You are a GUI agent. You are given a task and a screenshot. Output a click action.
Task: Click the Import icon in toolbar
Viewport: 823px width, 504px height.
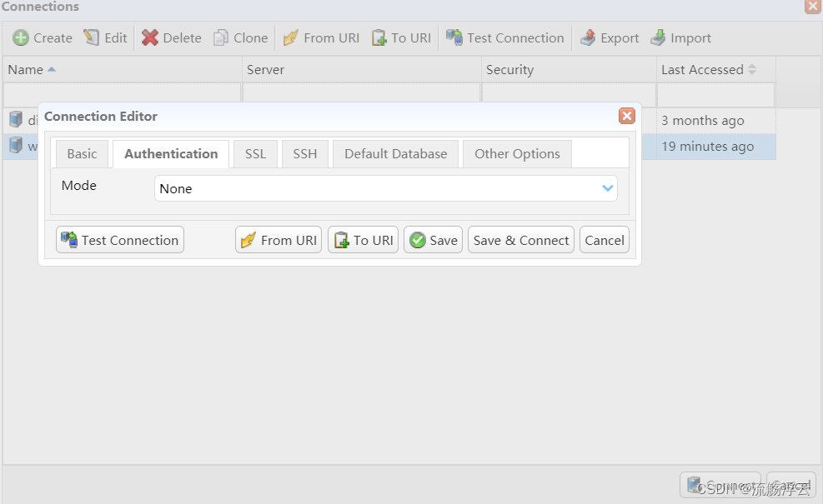tap(658, 37)
